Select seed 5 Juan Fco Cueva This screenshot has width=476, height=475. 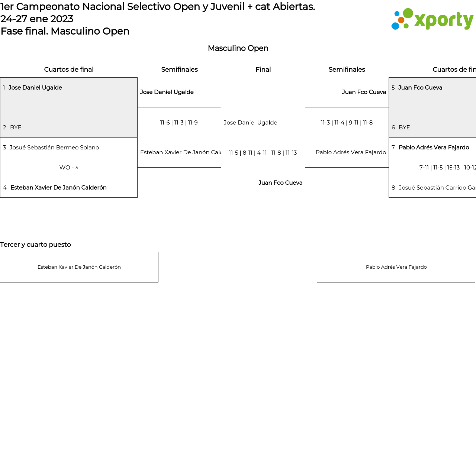tap(420, 88)
